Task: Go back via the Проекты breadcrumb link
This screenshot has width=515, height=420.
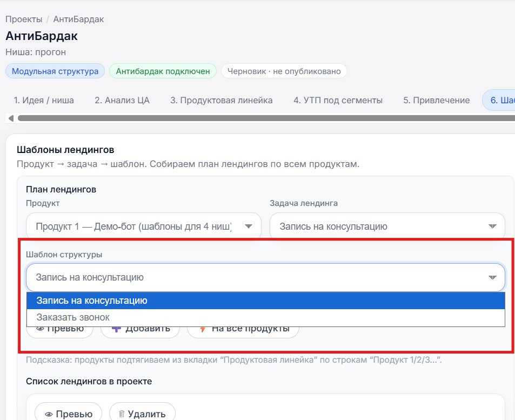Action: click(23, 19)
